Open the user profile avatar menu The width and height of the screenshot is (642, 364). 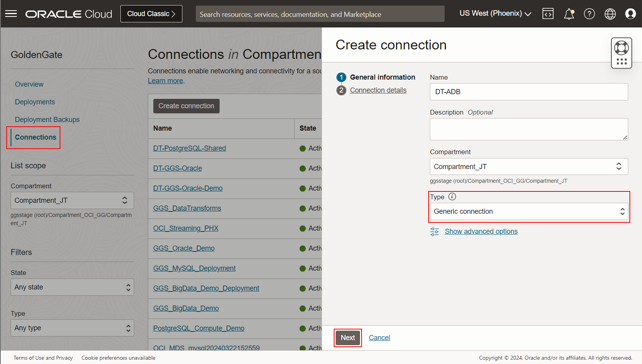tap(630, 14)
